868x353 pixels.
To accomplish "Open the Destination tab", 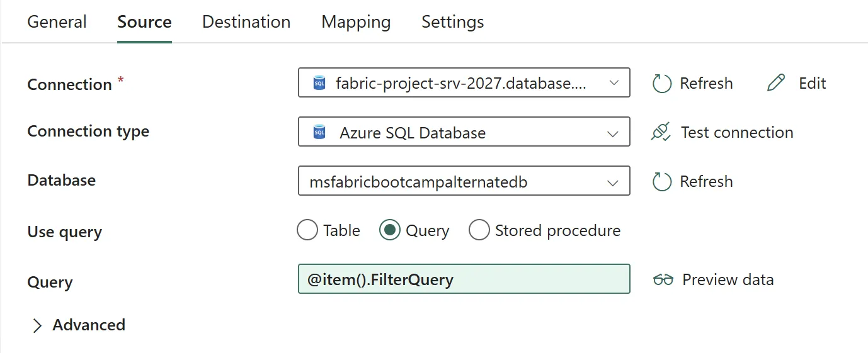I will [246, 22].
